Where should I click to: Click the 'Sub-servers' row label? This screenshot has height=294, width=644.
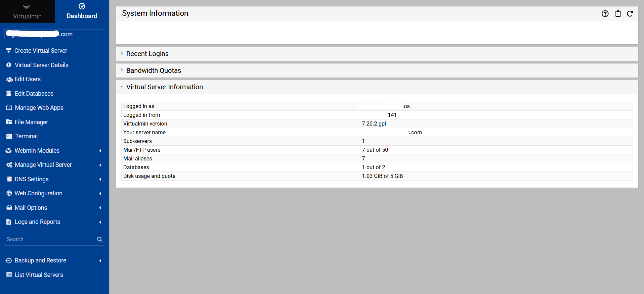138,141
